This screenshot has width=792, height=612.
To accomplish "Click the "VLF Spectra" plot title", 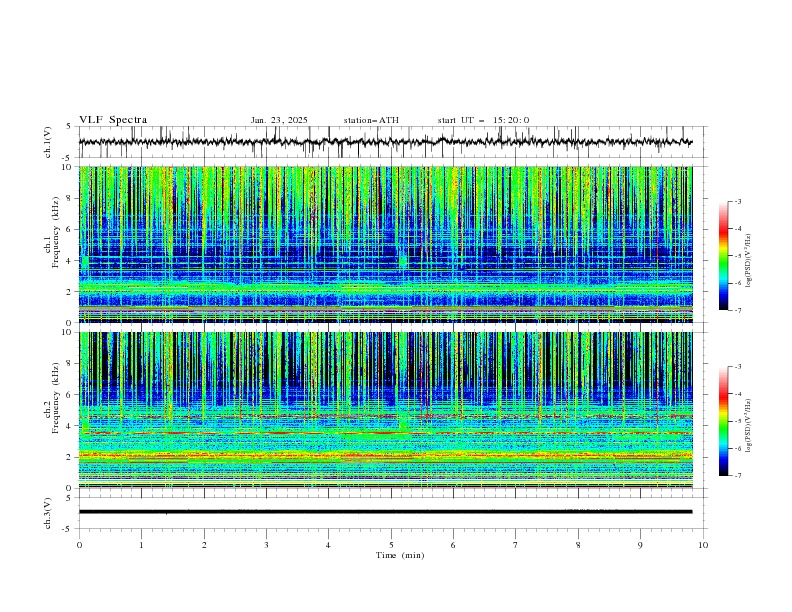I will point(113,120).
